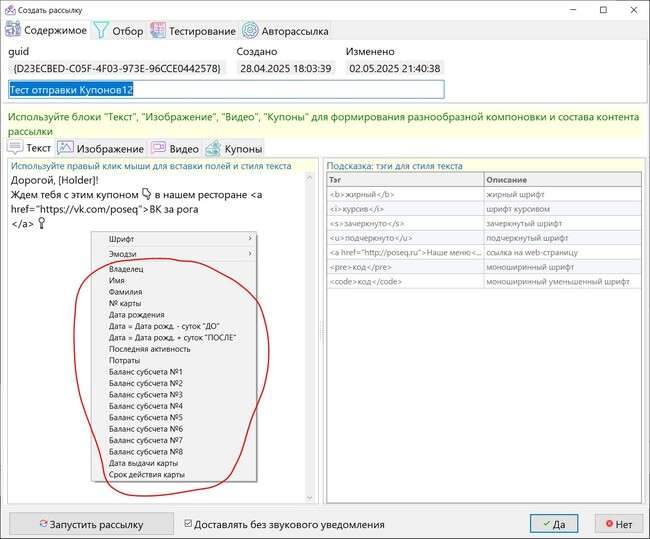Pick Срок действия карты menu item
650x539 pixels.
[x=147, y=475]
